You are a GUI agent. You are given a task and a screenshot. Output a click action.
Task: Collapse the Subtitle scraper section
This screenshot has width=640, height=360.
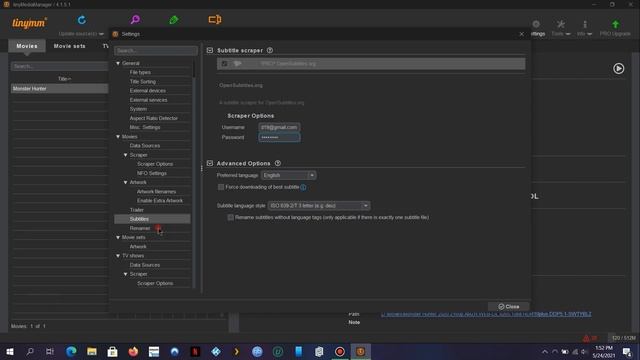click(210, 50)
